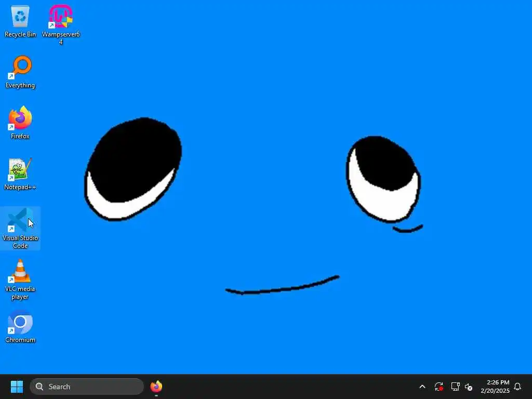Select the Recycle Bin desktop icon

(20, 21)
